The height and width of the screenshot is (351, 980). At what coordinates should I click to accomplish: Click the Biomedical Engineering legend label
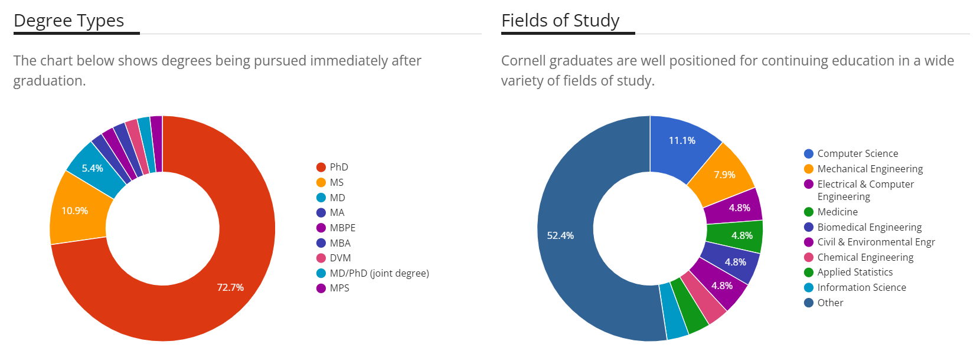click(x=869, y=228)
